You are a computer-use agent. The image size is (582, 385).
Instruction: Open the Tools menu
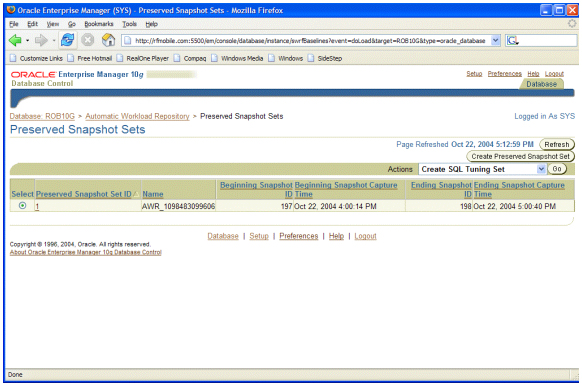coord(130,24)
